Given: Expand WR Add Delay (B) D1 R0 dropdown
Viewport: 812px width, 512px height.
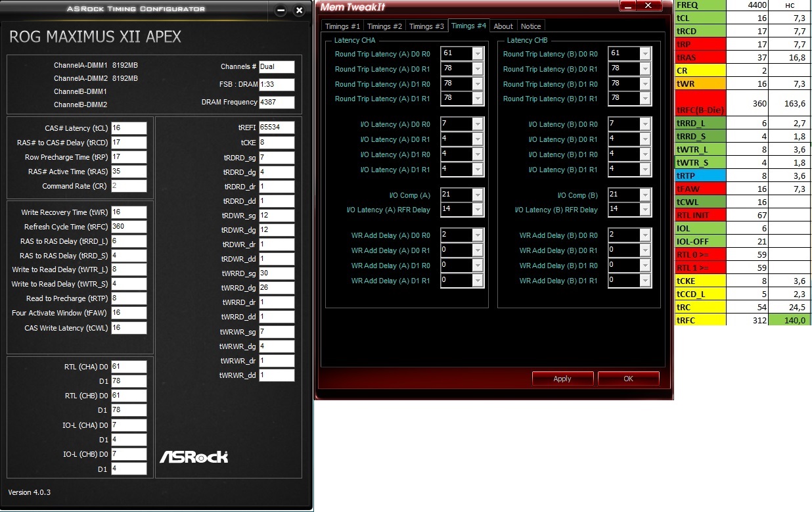Looking at the screenshot, I should pos(644,266).
